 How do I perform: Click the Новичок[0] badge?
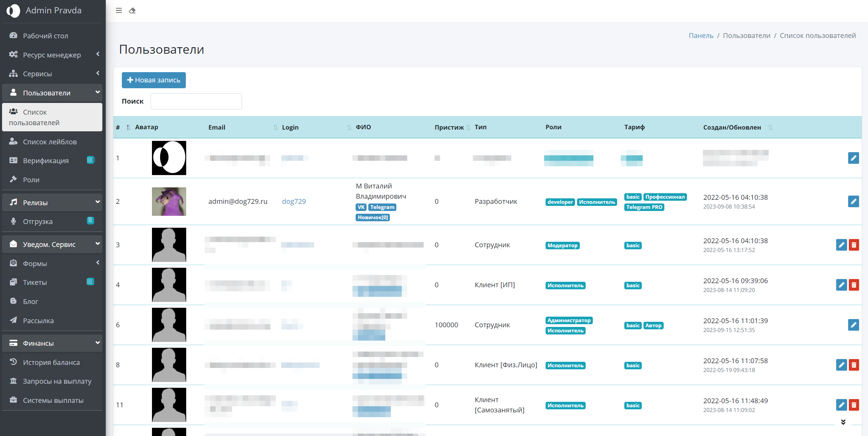(373, 217)
